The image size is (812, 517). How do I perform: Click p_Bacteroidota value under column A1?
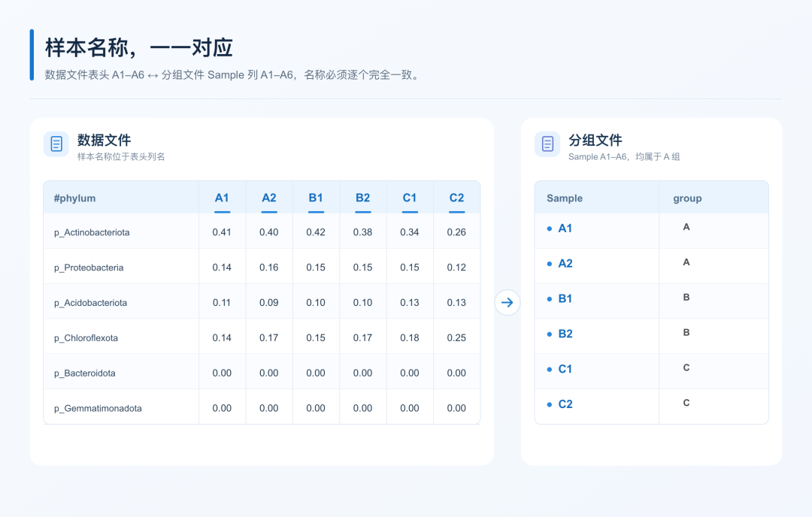(x=222, y=373)
